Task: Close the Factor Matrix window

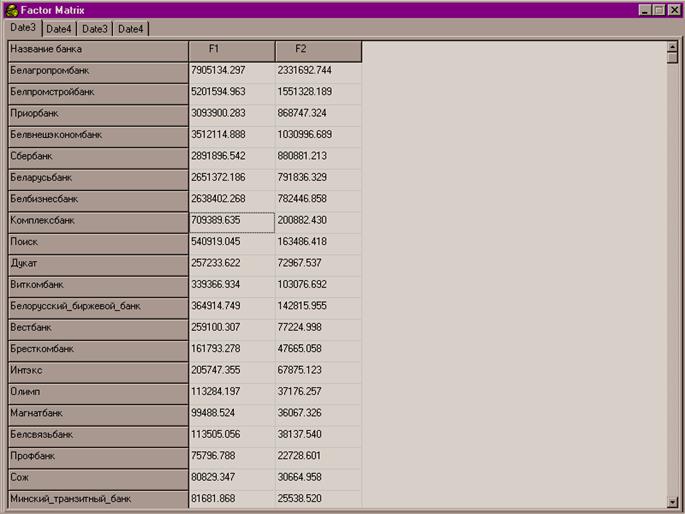Action: (675, 9)
